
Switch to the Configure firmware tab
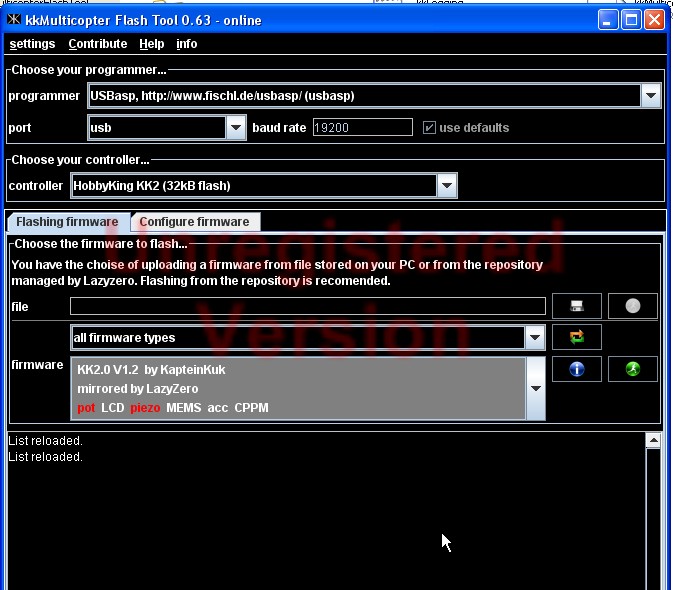pyautogui.click(x=194, y=222)
